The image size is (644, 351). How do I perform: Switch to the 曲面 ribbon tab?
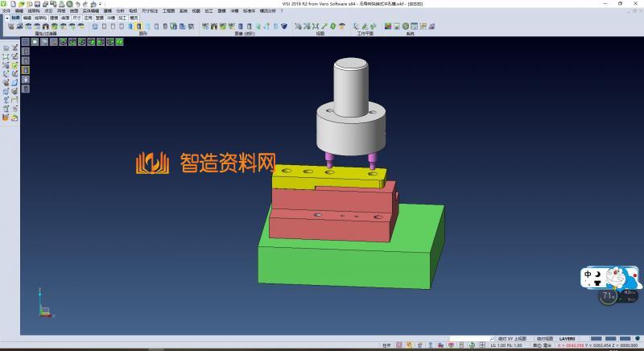tap(65, 18)
